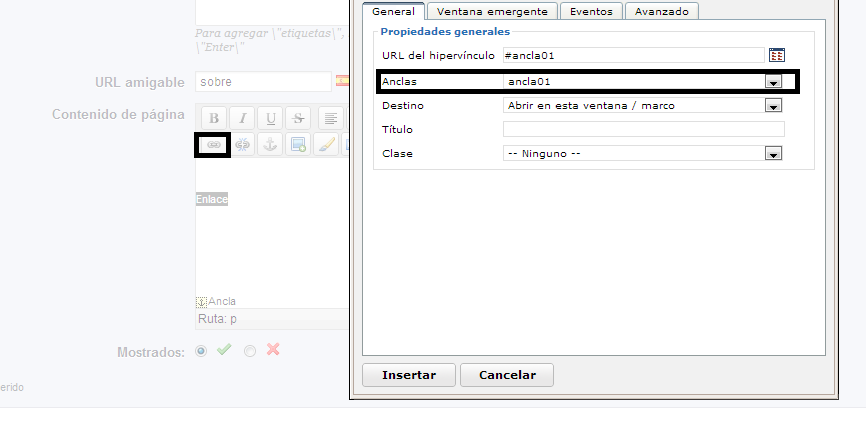The height and width of the screenshot is (422, 866).
Task: Open the link list browser icon beside URL
Action: (777, 55)
